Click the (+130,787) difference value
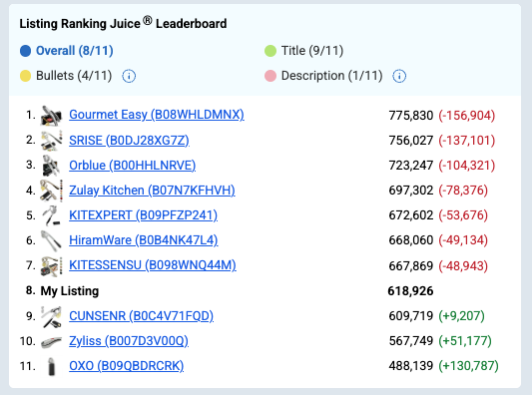This screenshot has height=395, width=532. 468,366
